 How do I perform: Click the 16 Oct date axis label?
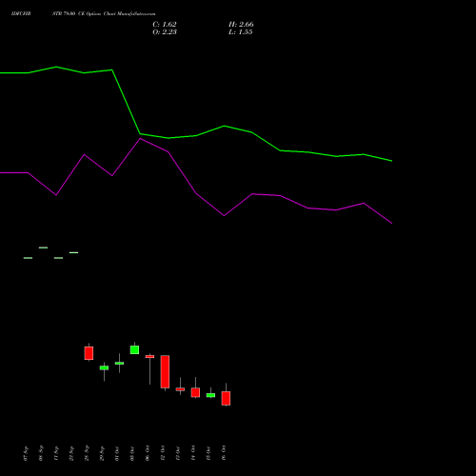(224, 453)
